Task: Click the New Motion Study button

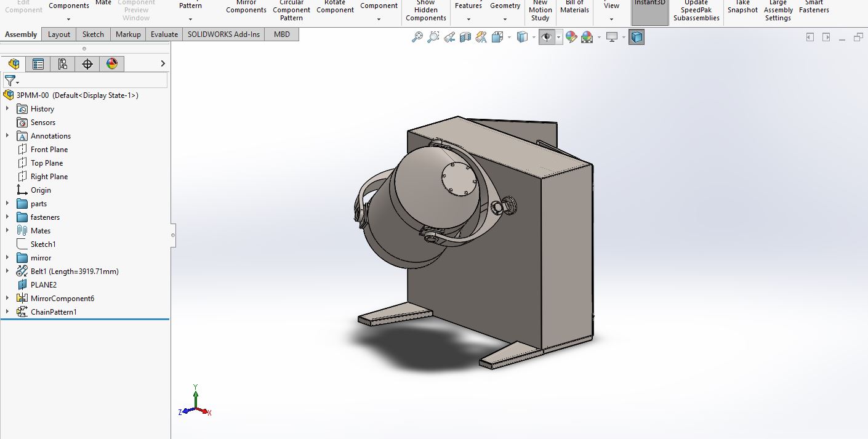Action: click(540, 11)
